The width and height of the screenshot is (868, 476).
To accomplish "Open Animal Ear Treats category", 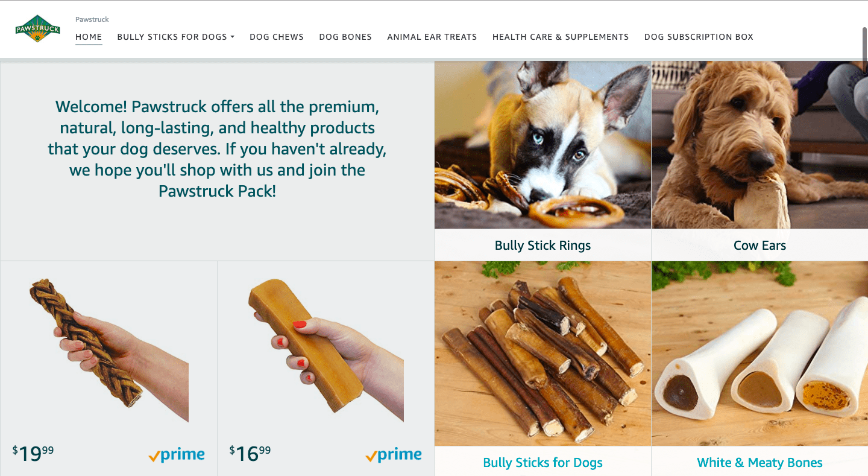I will coord(432,37).
